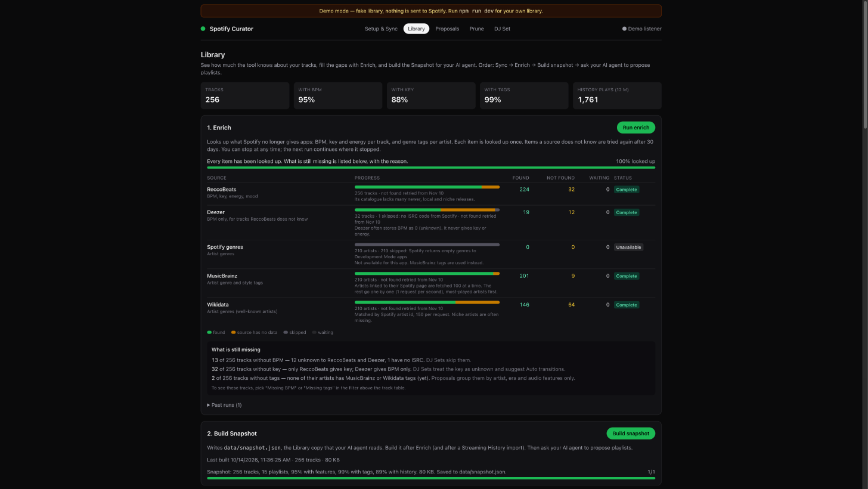868x489 pixels.
Task: Click the Wikidata progress bar
Action: click(427, 302)
